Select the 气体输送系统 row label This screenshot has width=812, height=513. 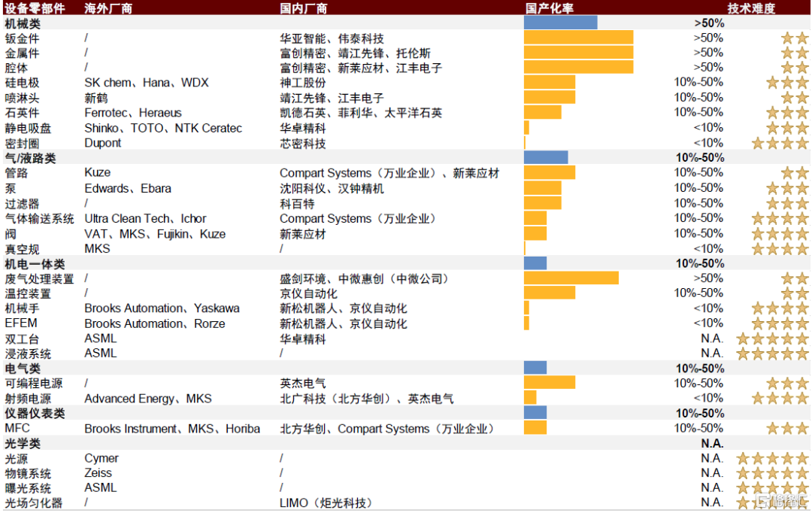pos(39,219)
